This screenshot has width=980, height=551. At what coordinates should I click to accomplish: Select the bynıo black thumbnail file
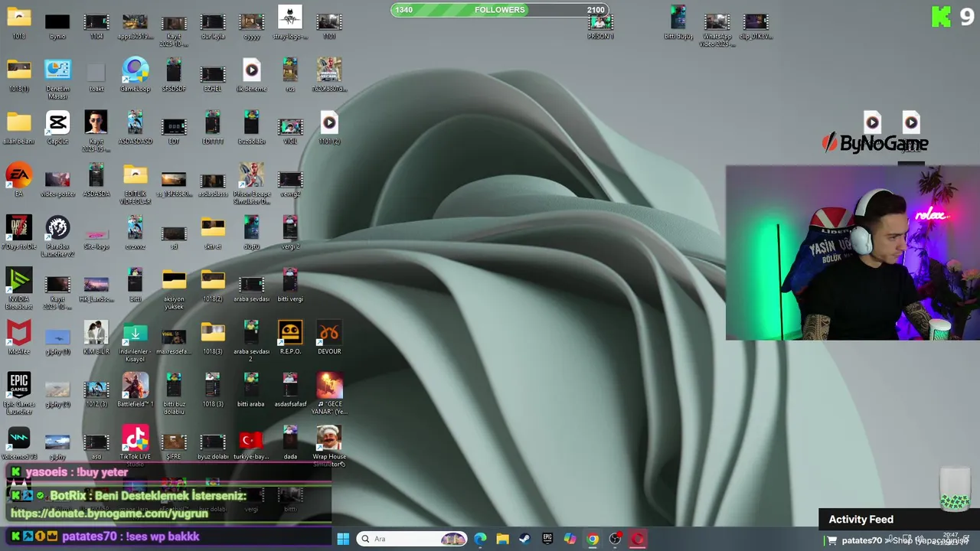tap(57, 26)
